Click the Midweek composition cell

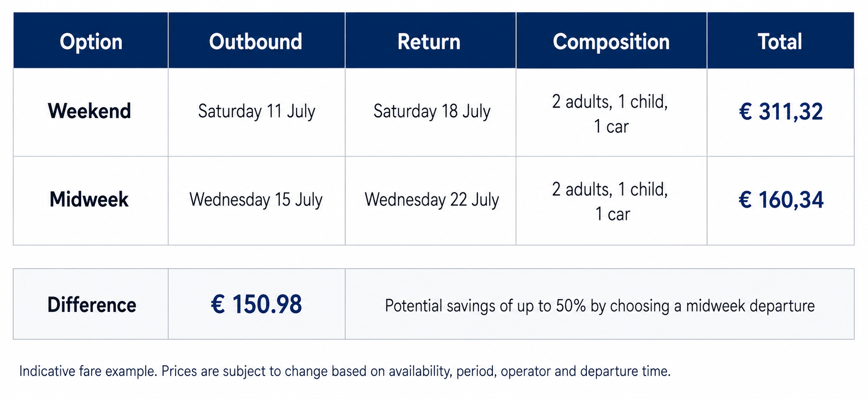(610, 202)
